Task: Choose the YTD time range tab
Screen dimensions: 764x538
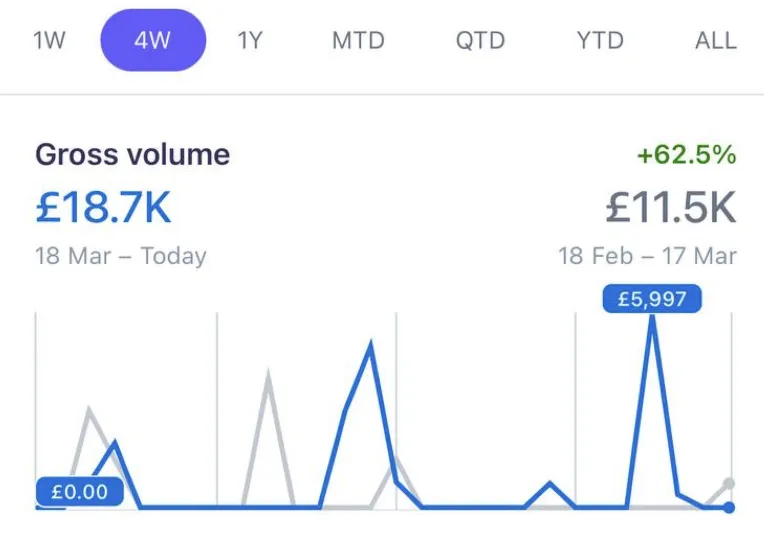Action: click(600, 40)
